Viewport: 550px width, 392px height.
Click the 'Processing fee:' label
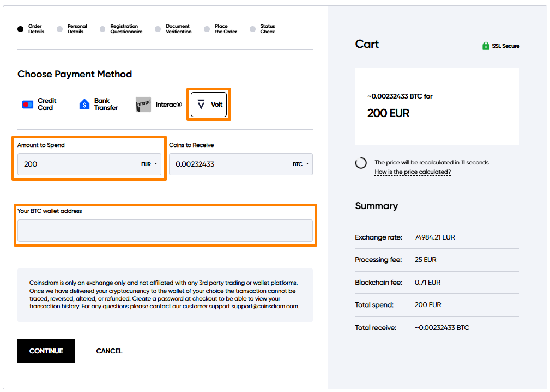click(378, 260)
